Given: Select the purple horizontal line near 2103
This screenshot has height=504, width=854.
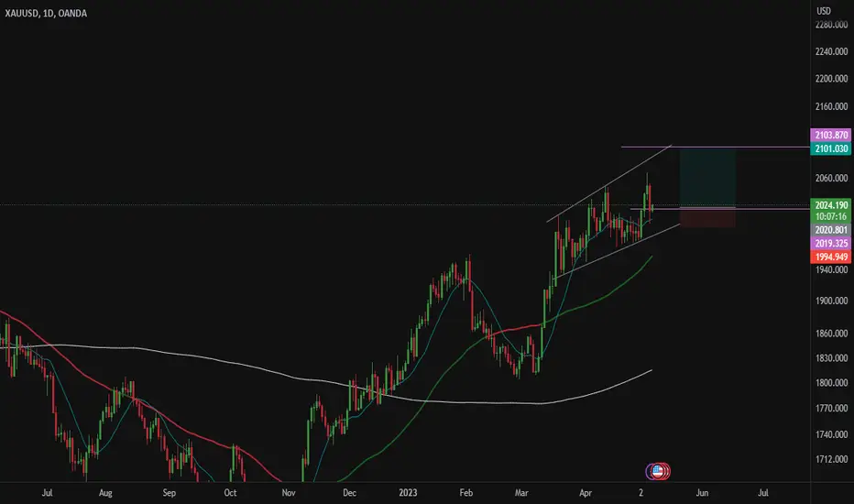Looking at the screenshot, I should tap(715, 147).
